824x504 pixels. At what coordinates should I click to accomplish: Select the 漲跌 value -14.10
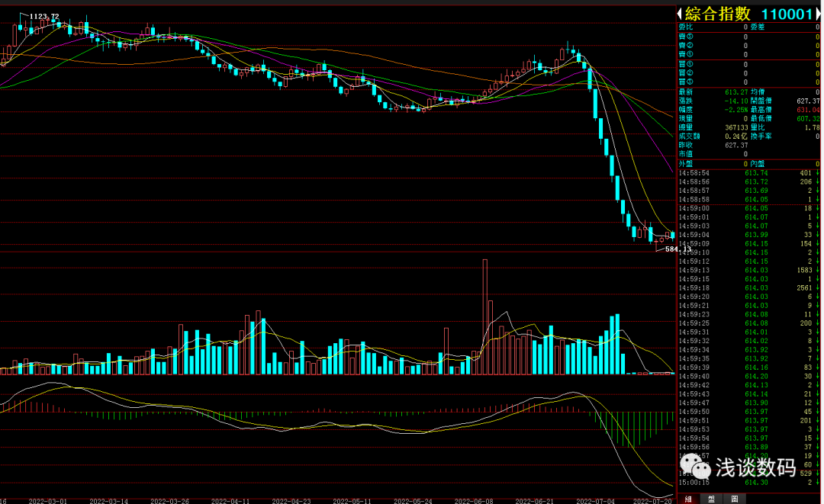point(735,101)
